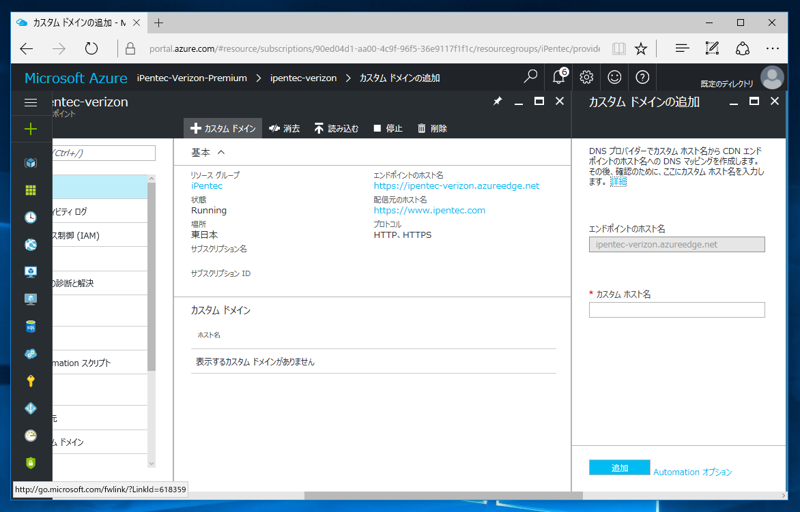Open portal settings gear icon
800x512 pixels.
pyautogui.click(x=586, y=77)
